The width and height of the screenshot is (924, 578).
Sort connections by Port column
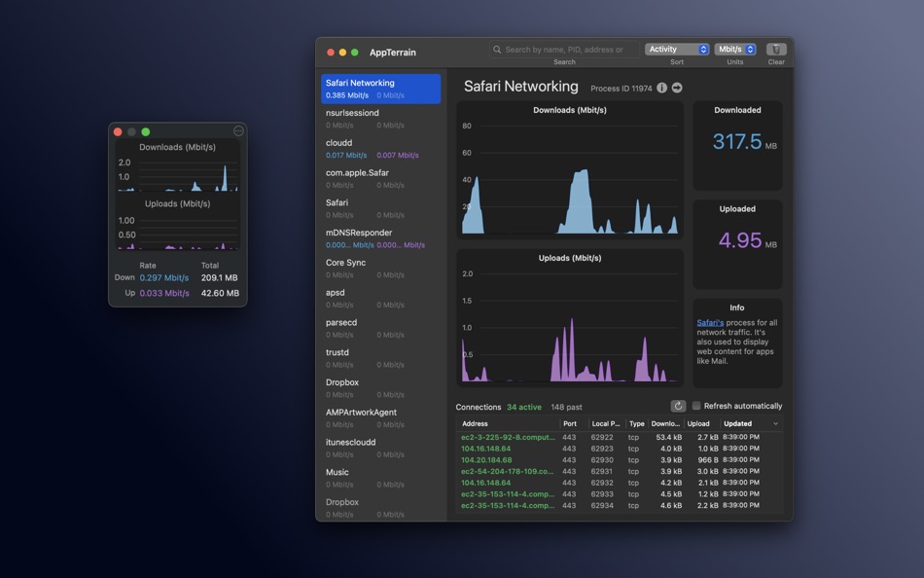[574, 423]
